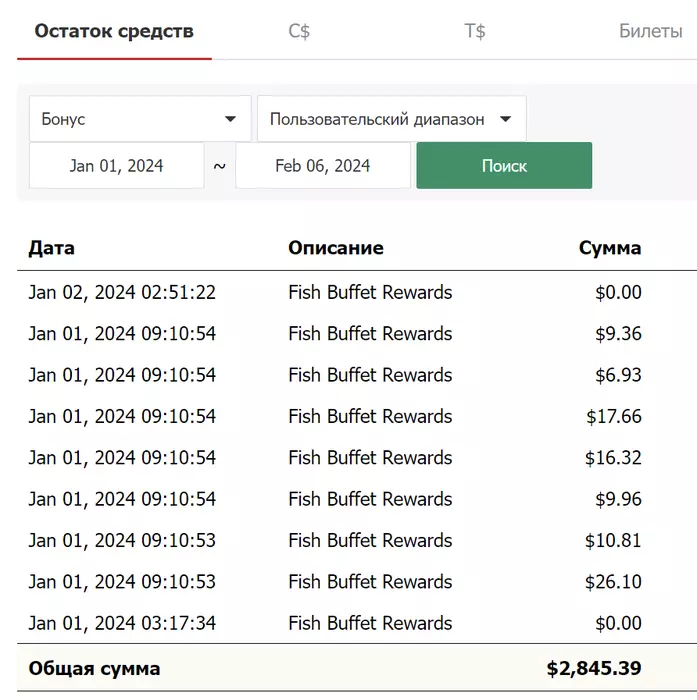Click the Дата column header
Screen dimensions: 697x700
click(x=51, y=248)
